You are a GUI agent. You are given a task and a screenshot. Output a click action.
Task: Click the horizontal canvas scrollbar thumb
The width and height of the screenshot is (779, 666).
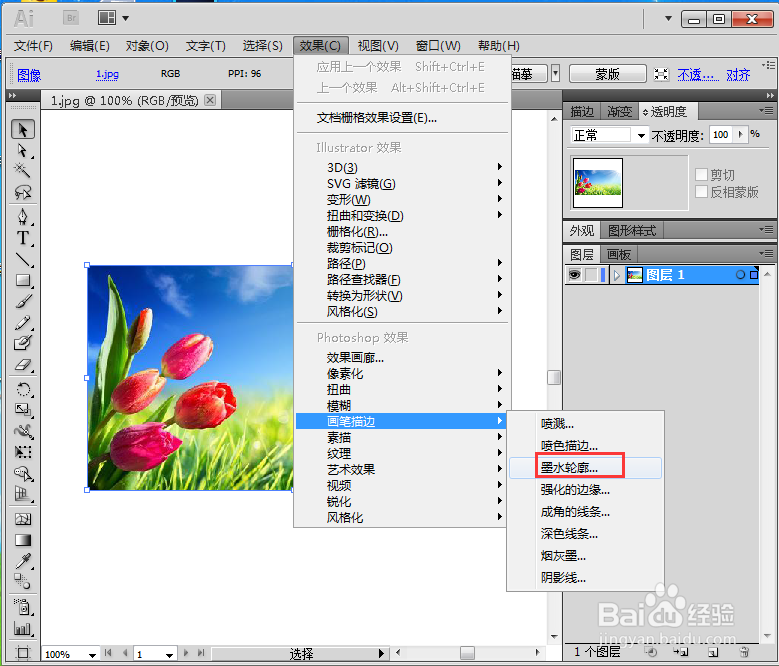(467, 653)
